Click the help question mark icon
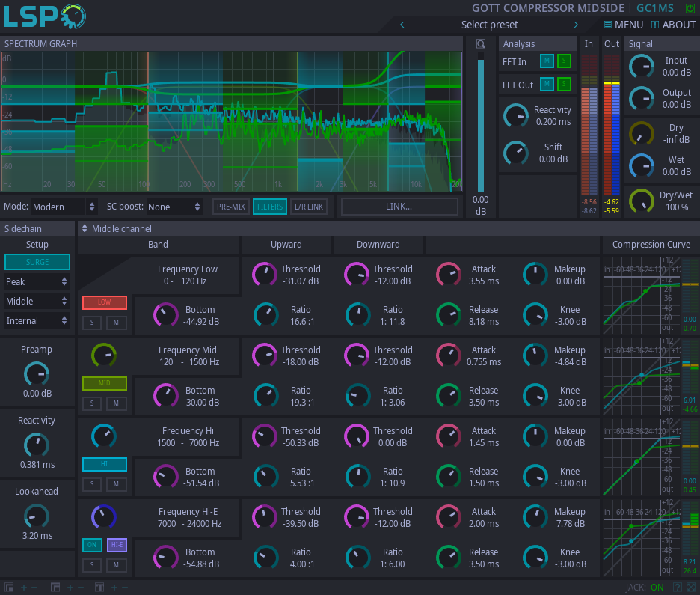Viewport: 700px width, 595px height. coord(678,588)
